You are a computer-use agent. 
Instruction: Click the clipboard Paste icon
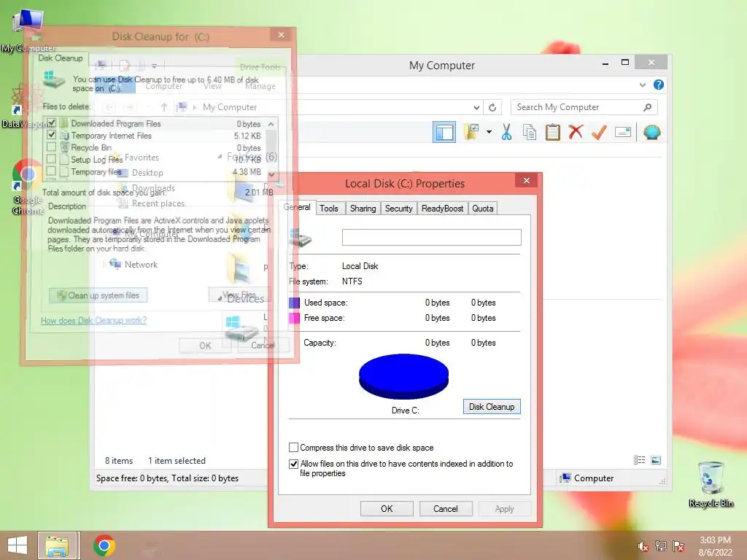(x=553, y=132)
